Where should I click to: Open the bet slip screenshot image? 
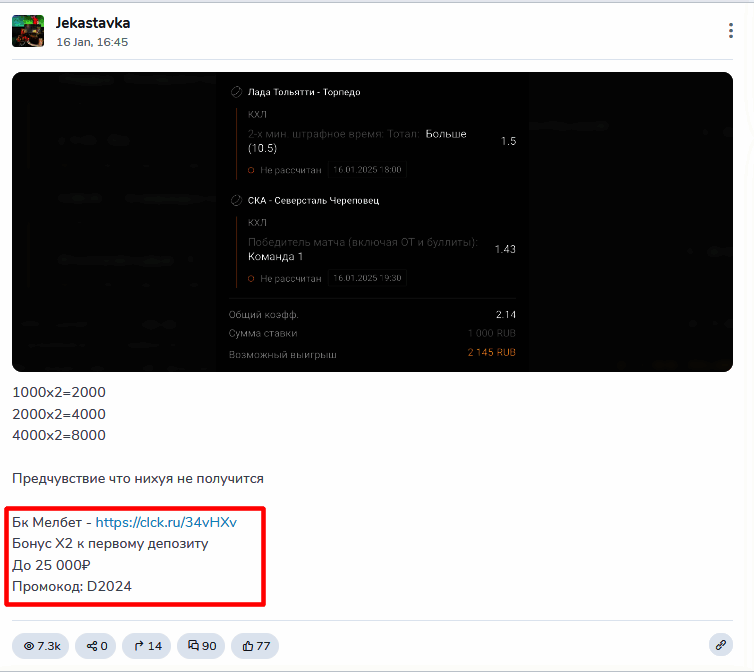[372, 222]
